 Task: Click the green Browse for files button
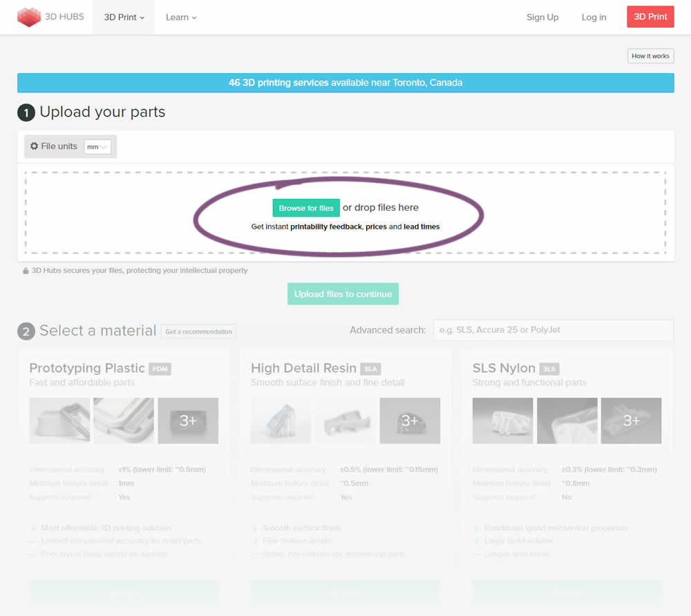[306, 208]
